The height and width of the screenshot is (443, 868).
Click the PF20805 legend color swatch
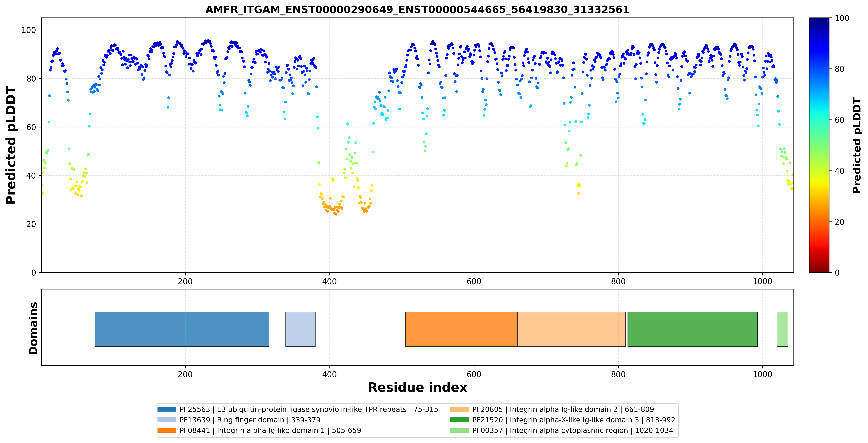tap(460, 409)
